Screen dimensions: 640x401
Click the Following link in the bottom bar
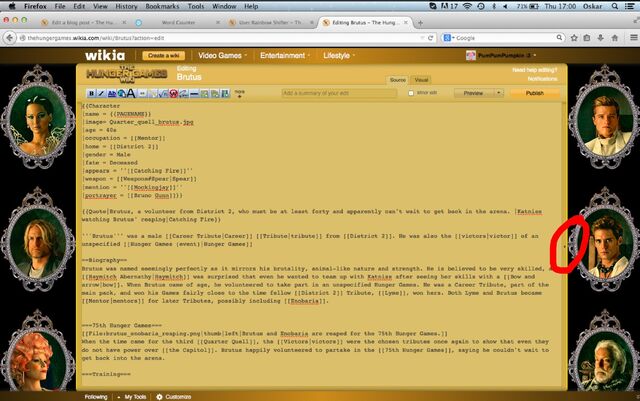click(96, 397)
